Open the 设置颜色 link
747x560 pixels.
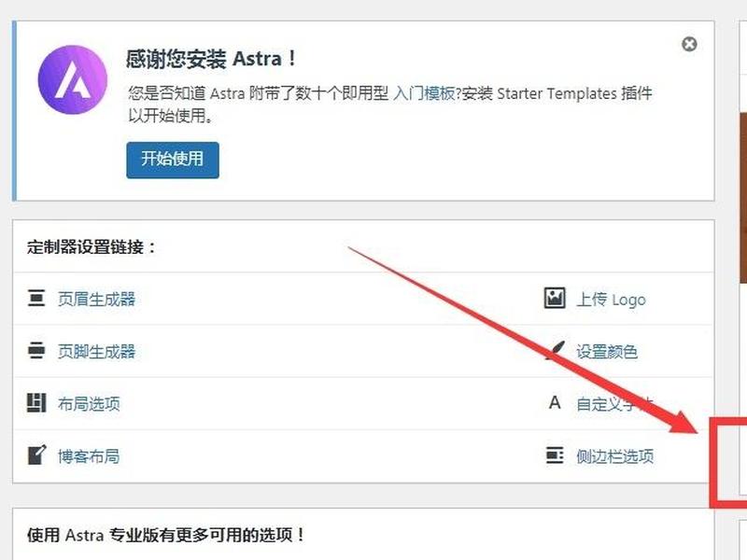[x=607, y=352]
